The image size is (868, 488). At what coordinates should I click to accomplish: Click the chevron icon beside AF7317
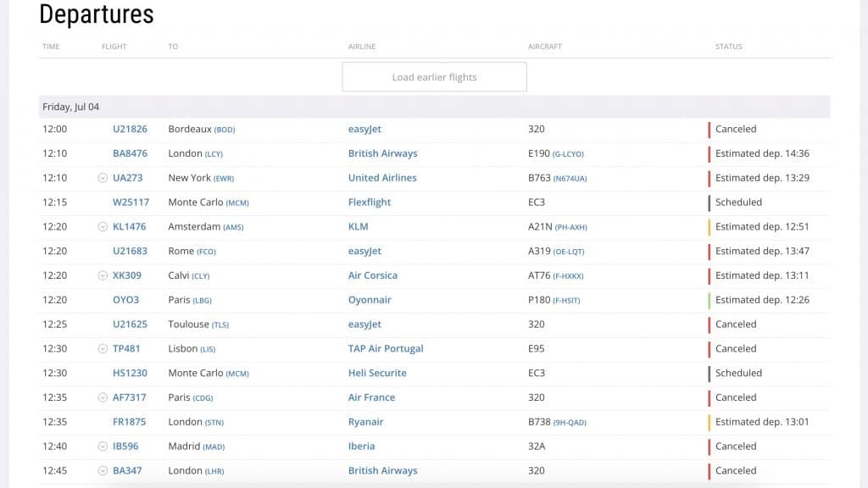pyautogui.click(x=103, y=397)
